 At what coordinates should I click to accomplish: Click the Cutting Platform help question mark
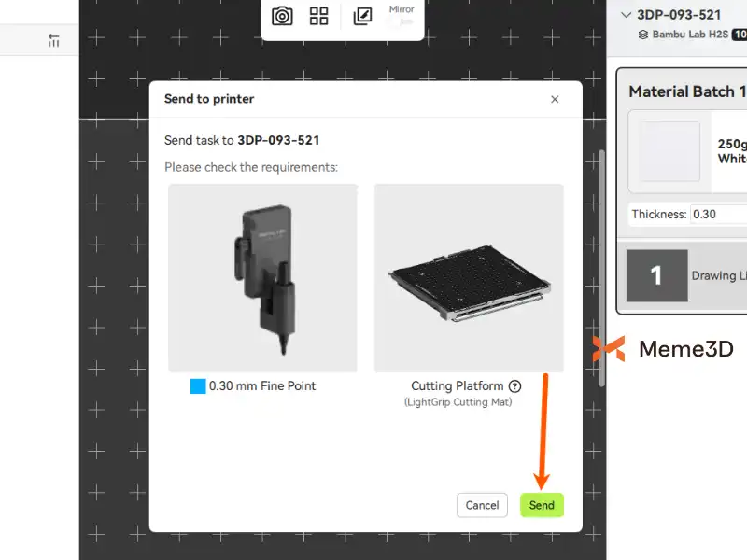pos(514,385)
